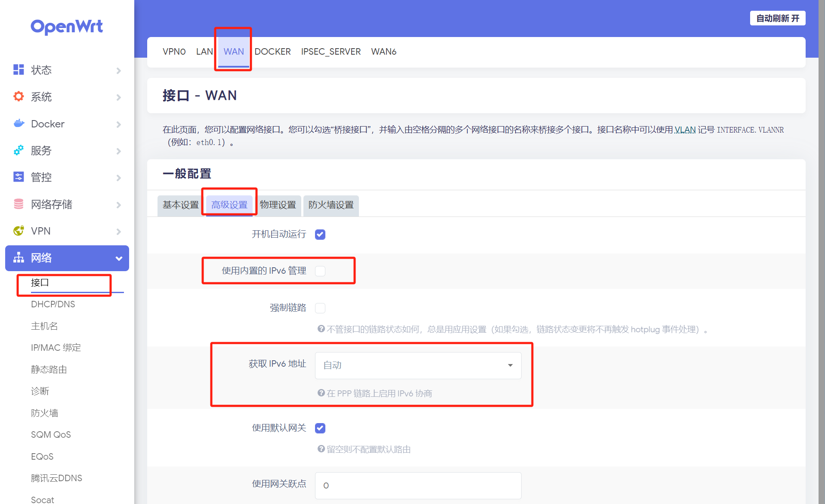Click the help icon beside PPP IPv6 hint
825x504 pixels.
321,393
